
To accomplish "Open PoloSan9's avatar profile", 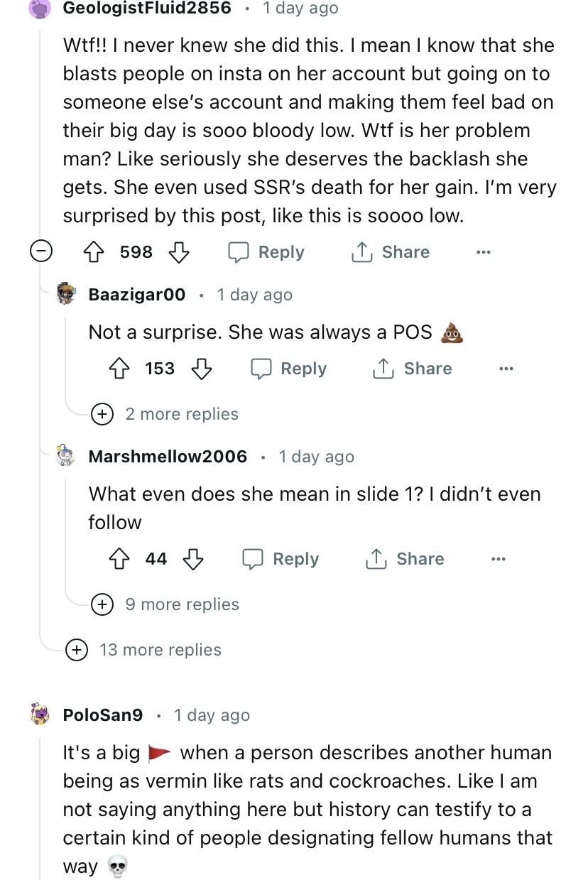I will pyautogui.click(x=41, y=715).
